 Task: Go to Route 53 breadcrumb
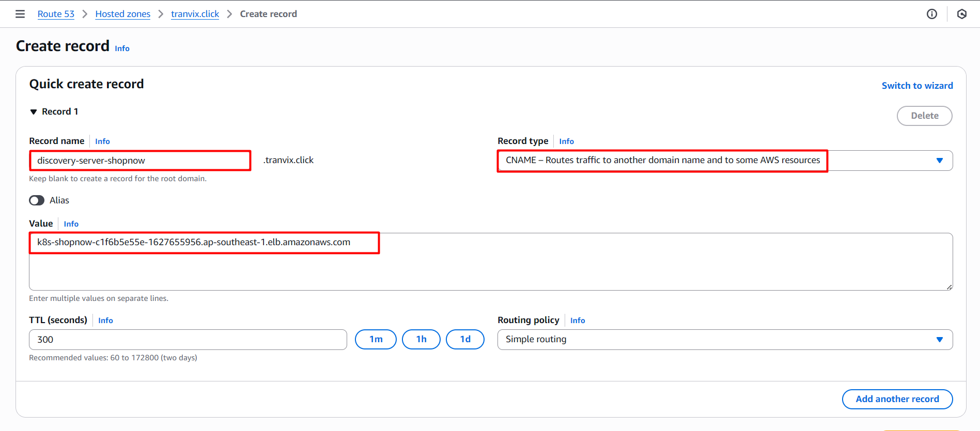56,14
